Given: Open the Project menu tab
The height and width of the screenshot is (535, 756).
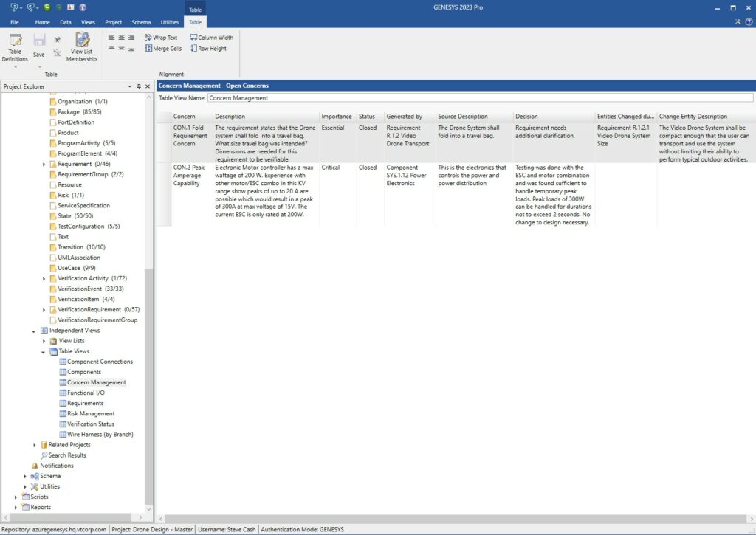Looking at the screenshot, I should [x=113, y=22].
